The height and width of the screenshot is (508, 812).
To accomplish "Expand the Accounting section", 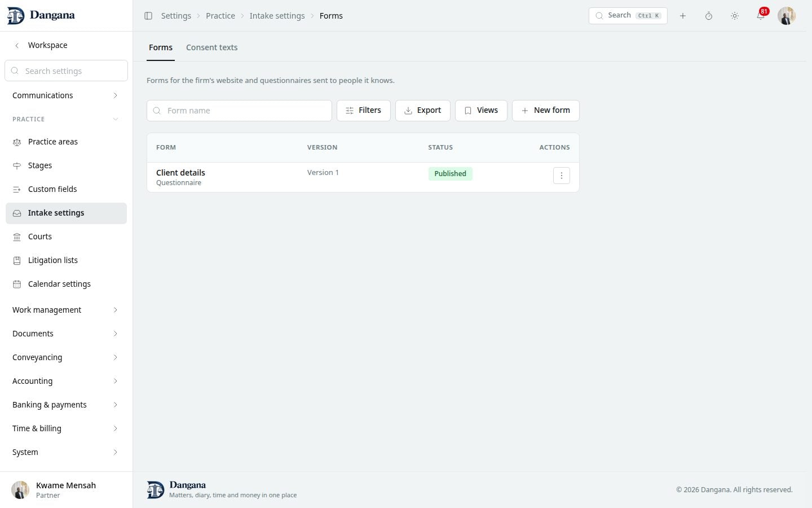I will click(x=66, y=381).
